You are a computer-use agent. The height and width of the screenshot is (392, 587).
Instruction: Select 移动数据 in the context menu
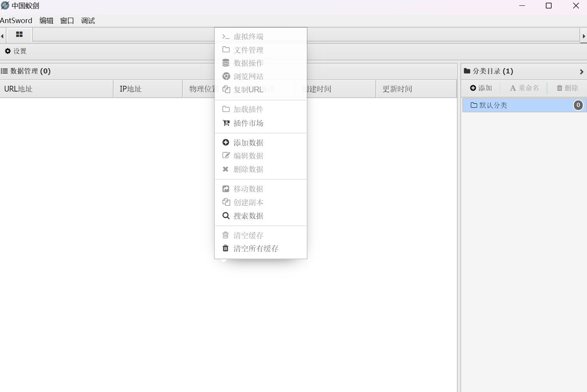(261, 189)
